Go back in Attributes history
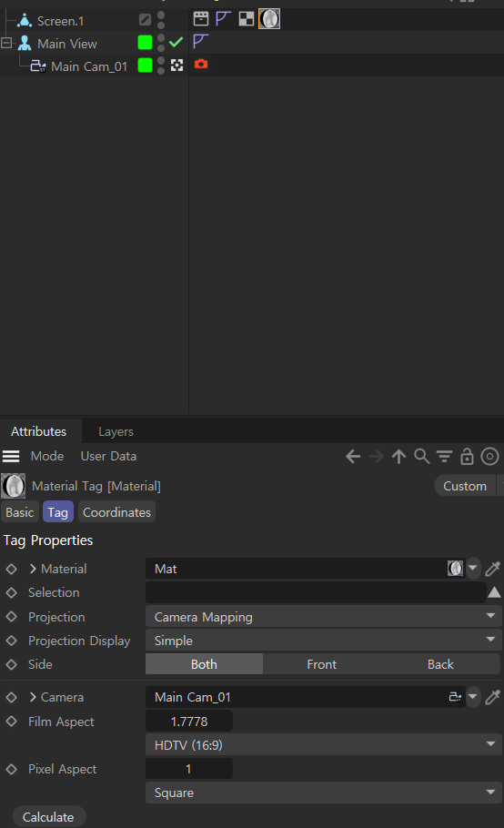This screenshot has width=504, height=828. (x=353, y=456)
